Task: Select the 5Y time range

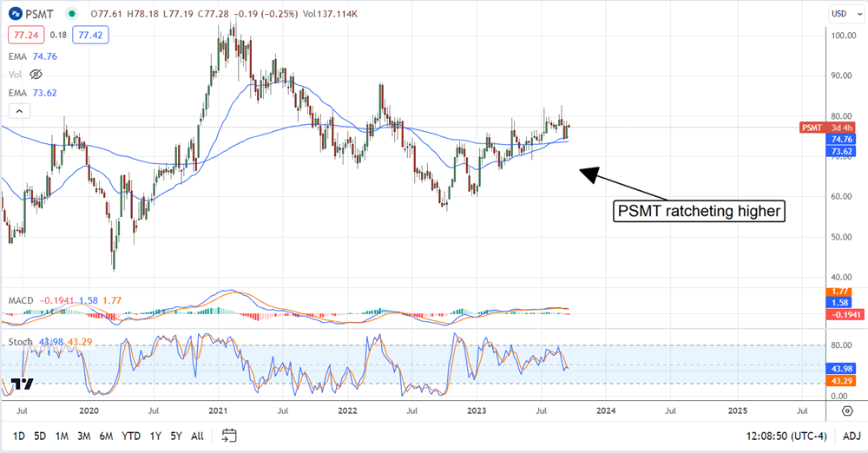Action: (176, 437)
